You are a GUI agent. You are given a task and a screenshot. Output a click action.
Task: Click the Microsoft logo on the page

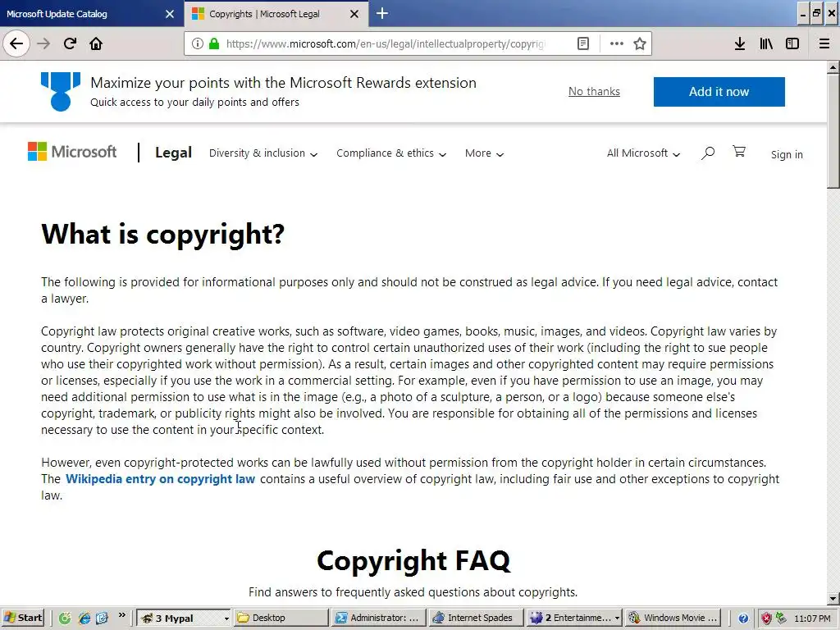tap(72, 152)
